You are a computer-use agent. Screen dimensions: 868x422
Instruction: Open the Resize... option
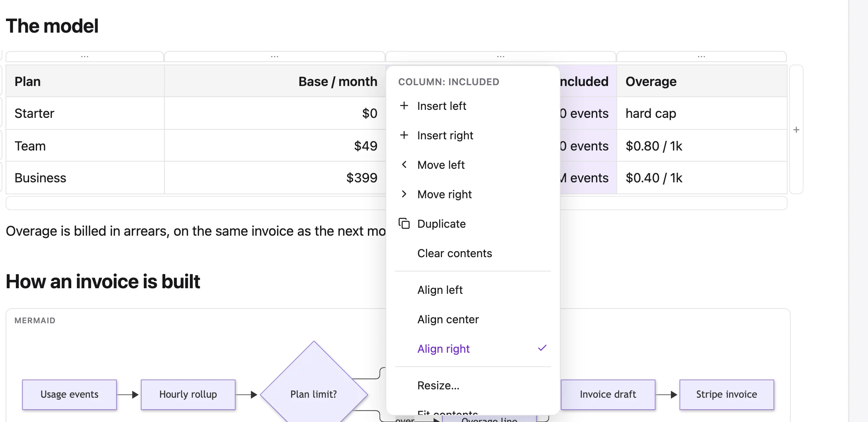(473, 385)
